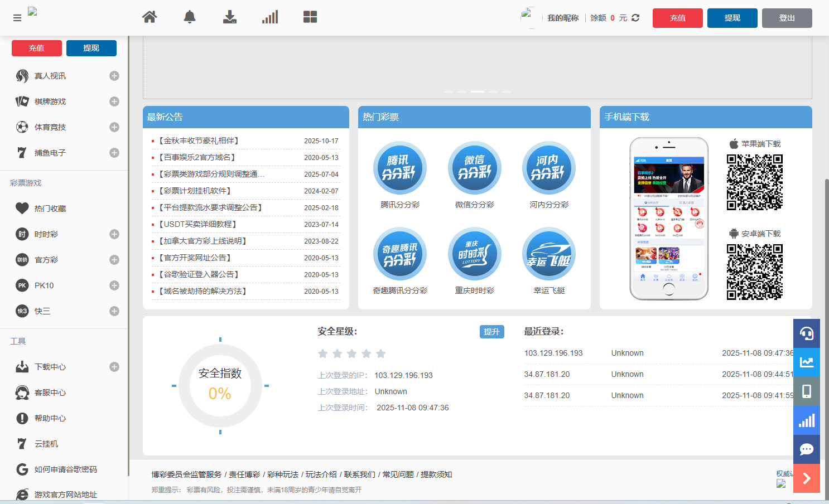Open 热门收藏 in the sidebar
Screen dimensions: 829x504
(50, 209)
